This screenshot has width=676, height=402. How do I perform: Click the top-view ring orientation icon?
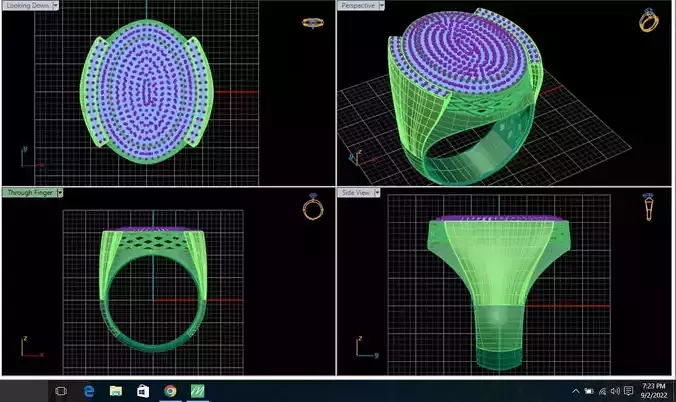(x=313, y=23)
